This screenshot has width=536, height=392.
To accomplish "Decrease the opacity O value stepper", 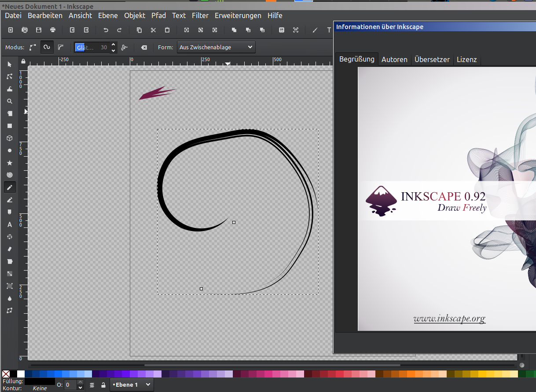I will click(80, 388).
